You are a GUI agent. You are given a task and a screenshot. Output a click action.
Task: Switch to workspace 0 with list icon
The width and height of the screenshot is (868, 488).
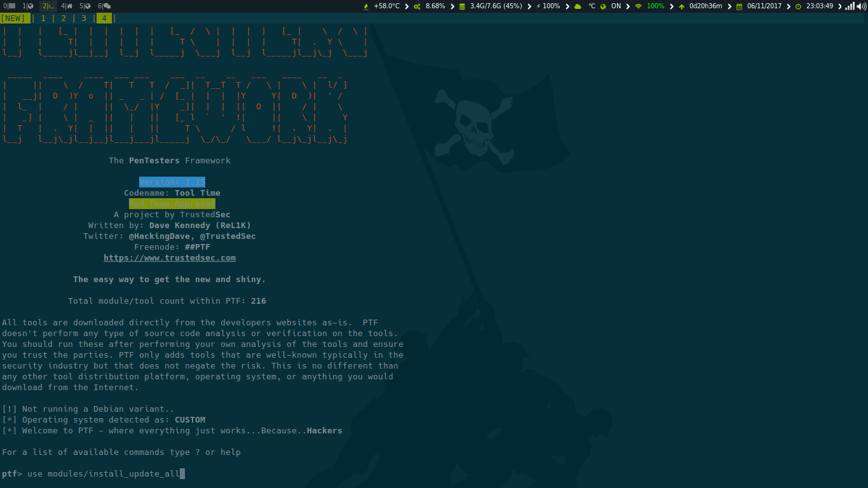[x=9, y=6]
